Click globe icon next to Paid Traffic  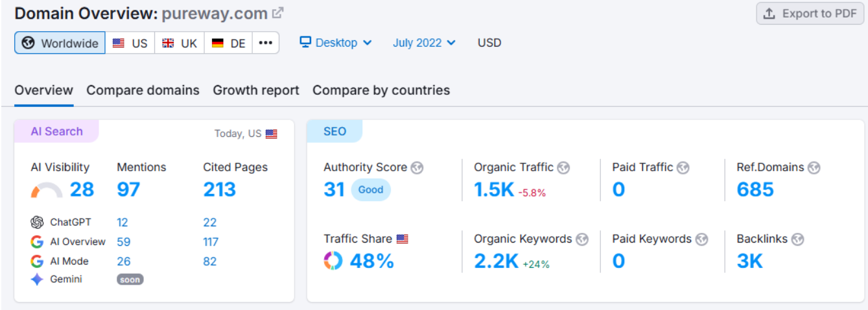coord(683,167)
